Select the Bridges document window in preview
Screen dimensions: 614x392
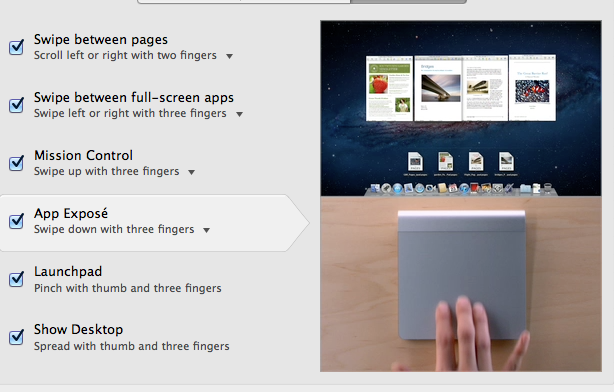click(438, 88)
